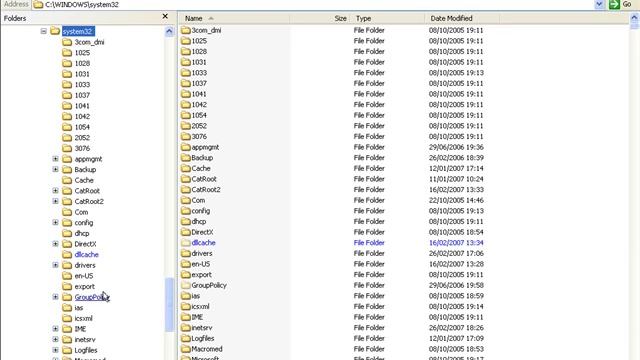This screenshot has height=360, width=640.
Task: Click the Folders pane scrollbar thumb
Action: click(x=169, y=304)
